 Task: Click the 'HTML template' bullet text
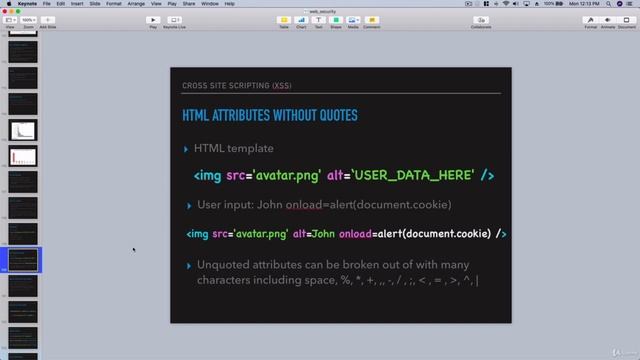233,149
